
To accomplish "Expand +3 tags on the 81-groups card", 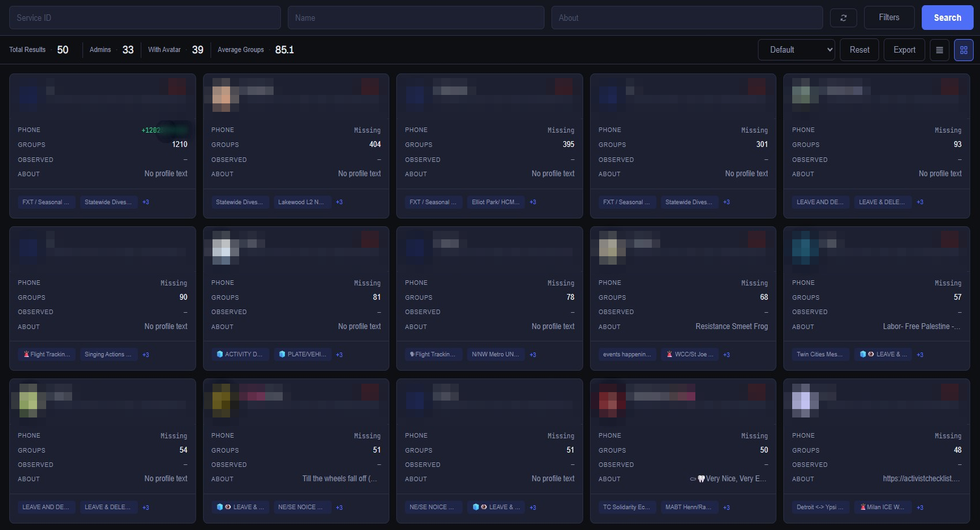I will (339, 355).
